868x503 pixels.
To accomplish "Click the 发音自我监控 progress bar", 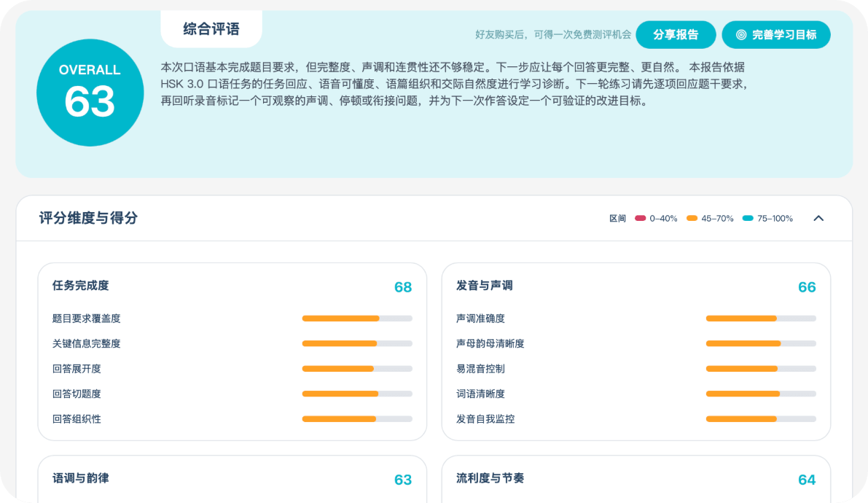I will pyautogui.click(x=761, y=418).
